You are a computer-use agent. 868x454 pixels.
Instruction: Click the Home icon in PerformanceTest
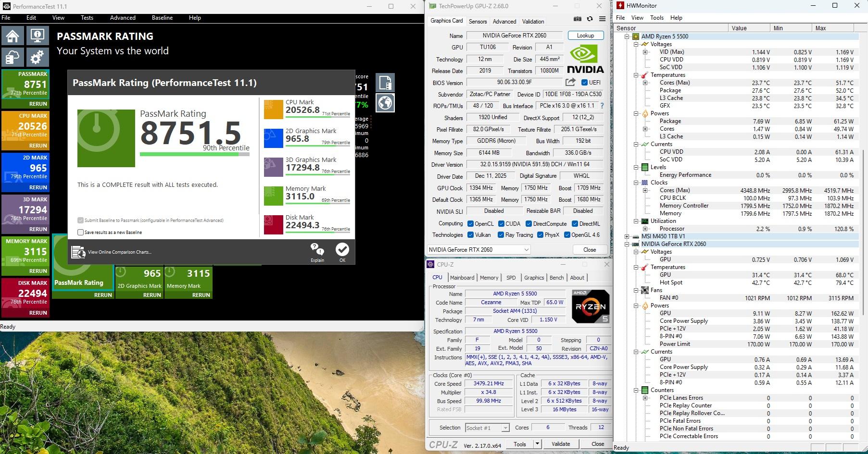pos(13,36)
